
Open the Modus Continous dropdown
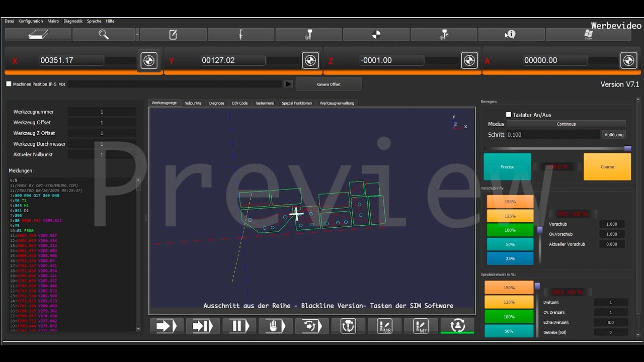(566, 124)
